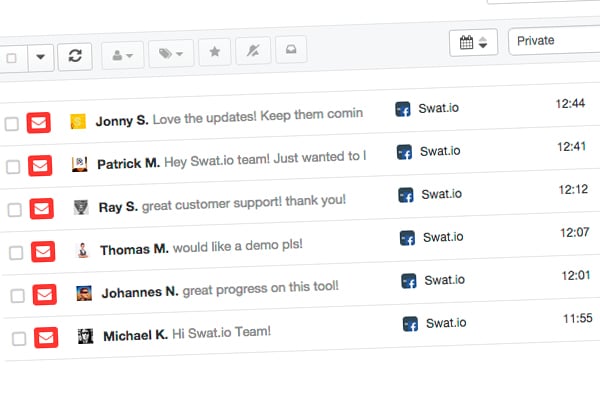The image size is (600, 400).
Task: Open the assign user dropdown
Action: [122, 56]
